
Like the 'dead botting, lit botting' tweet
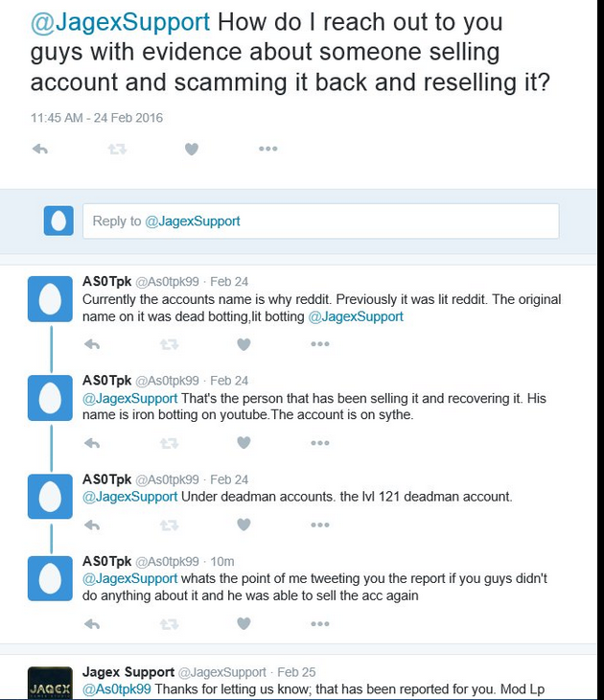pyautogui.click(x=244, y=344)
